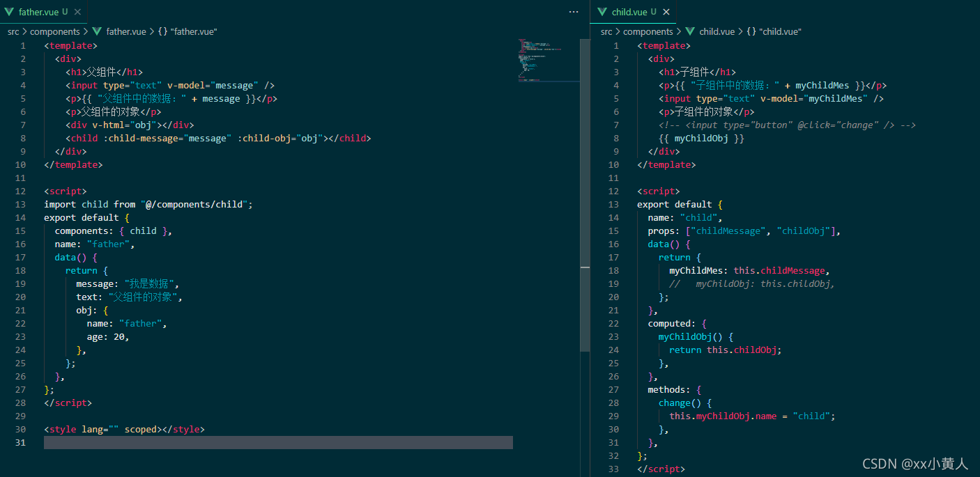980x477 pixels.
Task: Click the Vue logo on father.vue tab
Action: point(9,12)
